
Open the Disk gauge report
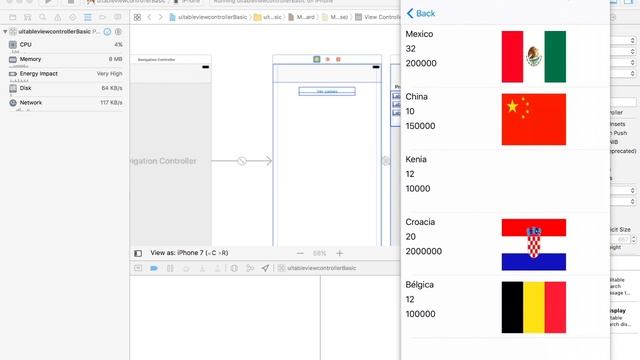pos(65,88)
